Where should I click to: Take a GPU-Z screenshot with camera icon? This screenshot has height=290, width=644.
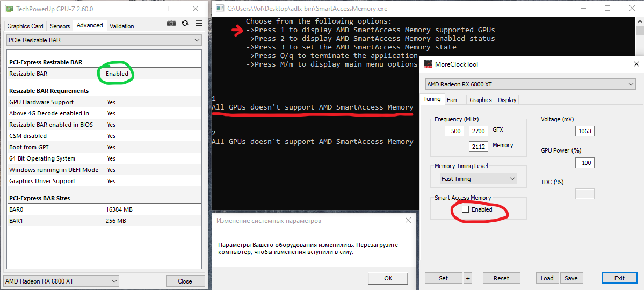[x=171, y=24]
